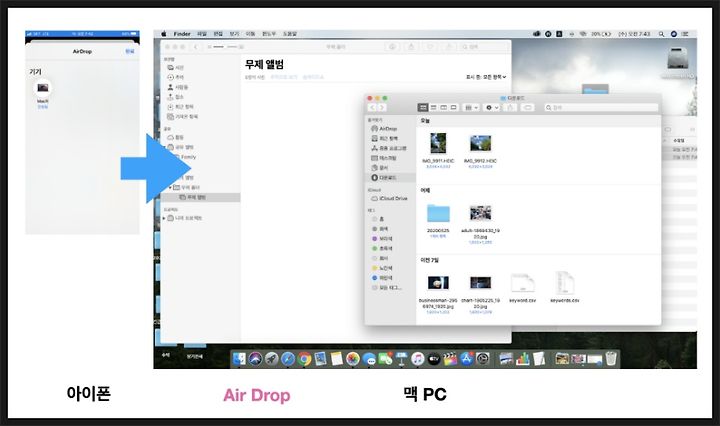The image size is (720, 426).
Task: Open the 표시 중 filter dropdown in Photos
Action: 486,77
